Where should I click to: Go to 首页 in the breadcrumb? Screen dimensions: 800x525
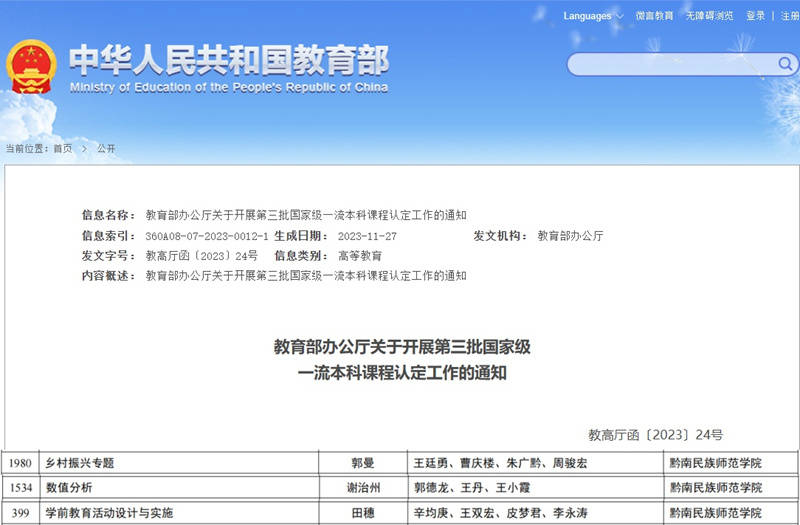63,148
